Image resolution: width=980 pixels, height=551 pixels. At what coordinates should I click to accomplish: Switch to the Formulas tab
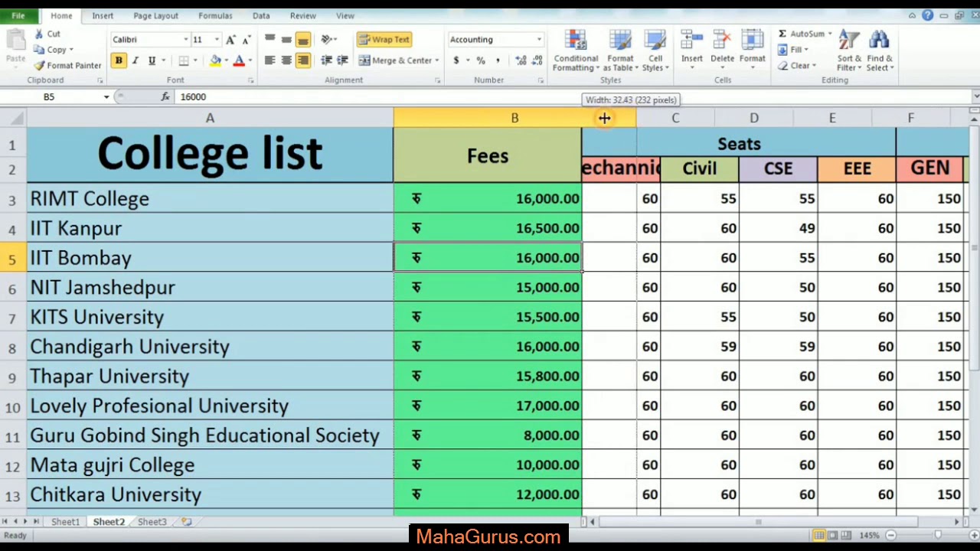click(215, 15)
